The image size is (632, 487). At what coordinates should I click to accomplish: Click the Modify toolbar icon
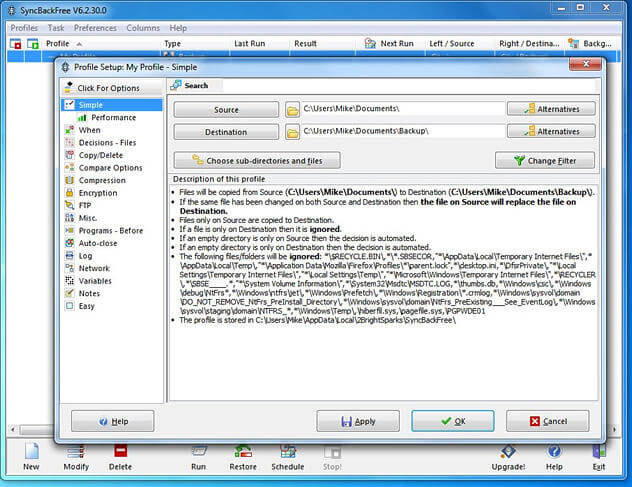[76, 457]
